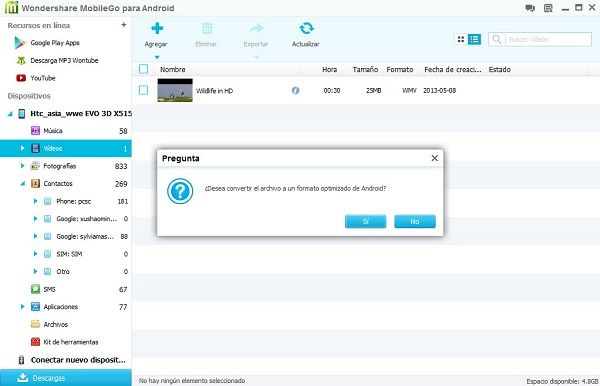Select Vídeos category

coord(65,148)
